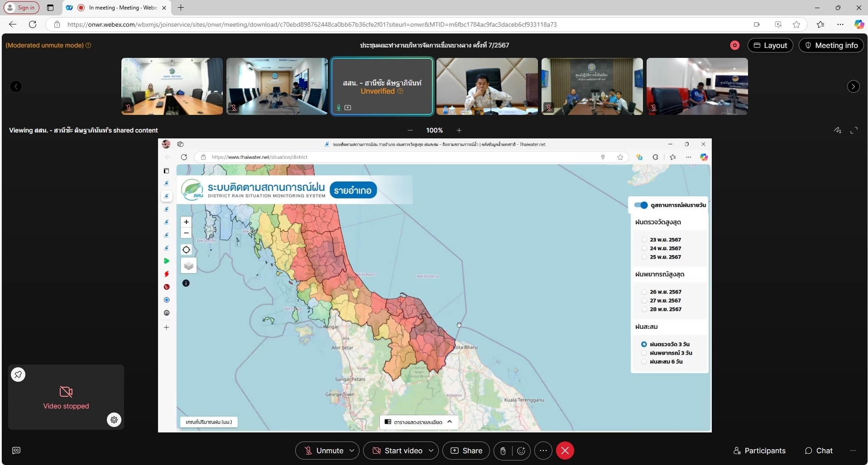Click the red leave meeting button

click(x=565, y=451)
